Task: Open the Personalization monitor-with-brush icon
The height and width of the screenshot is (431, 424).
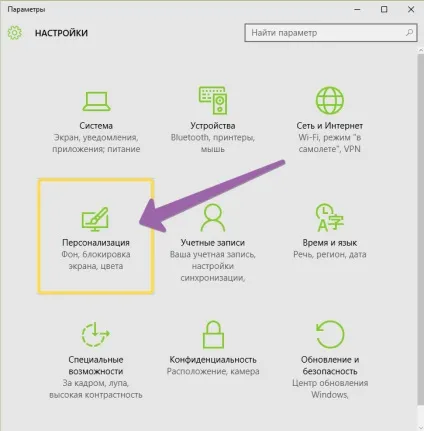Action: (x=95, y=219)
